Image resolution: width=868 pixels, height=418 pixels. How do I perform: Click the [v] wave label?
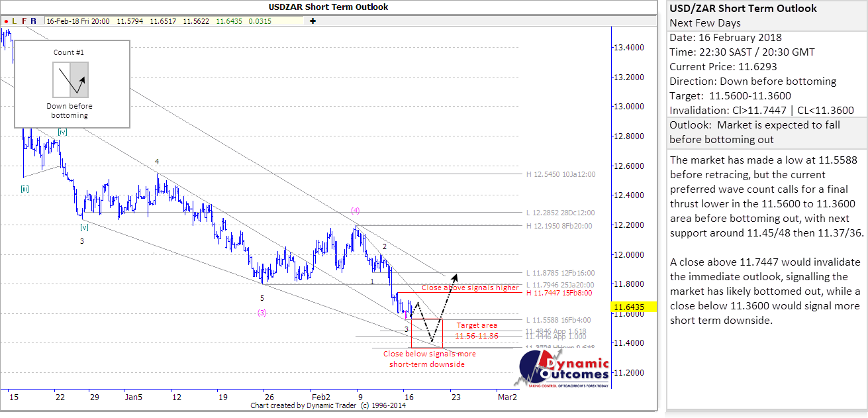85,227
